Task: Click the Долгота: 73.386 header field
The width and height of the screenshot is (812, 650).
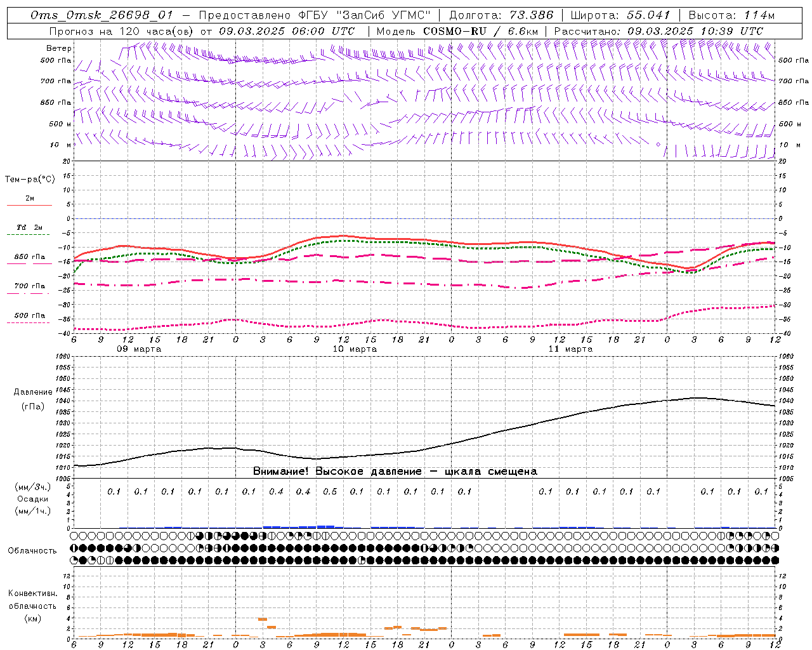Action: [501, 15]
